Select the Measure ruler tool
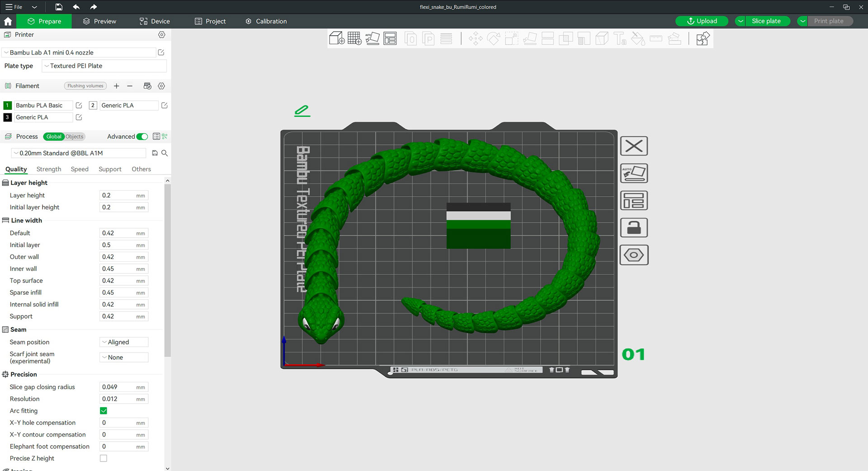This screenshot has height=471, width=868. [x=656, y=38]
